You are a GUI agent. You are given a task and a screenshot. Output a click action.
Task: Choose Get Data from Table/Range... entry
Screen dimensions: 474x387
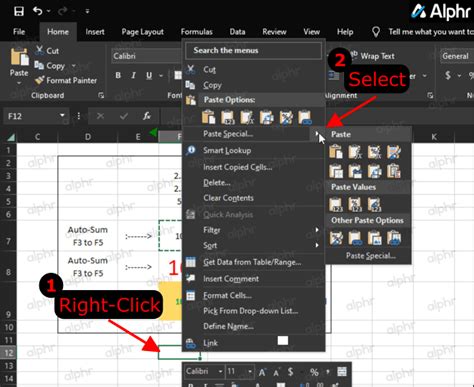pos(254,262)
